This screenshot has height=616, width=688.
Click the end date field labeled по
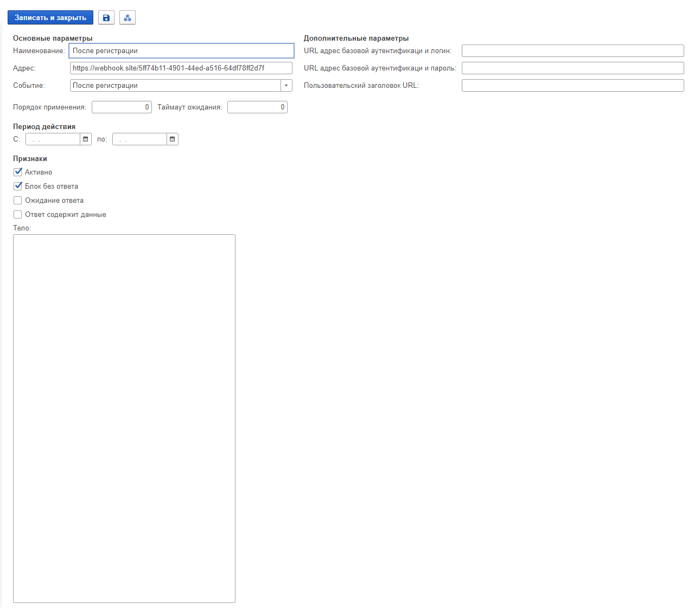pyautogui.click(x=140, y=139)
